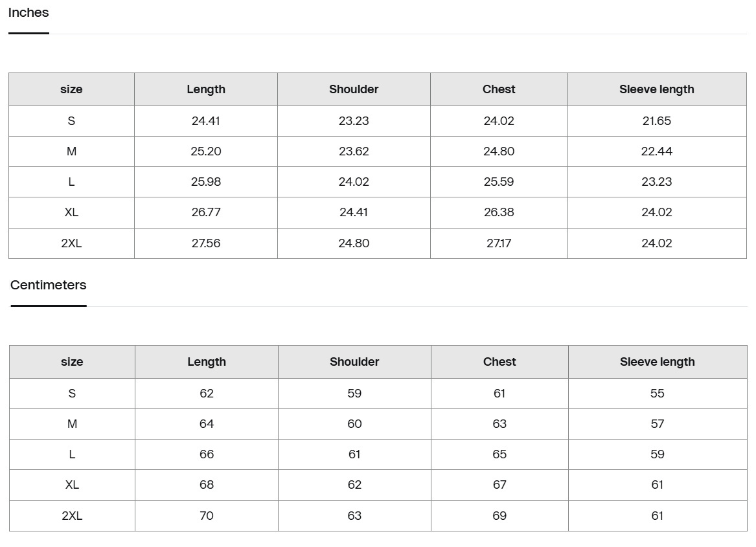
Task: Select size 2XL row in inches table
Action: pyautogui.click(x=71, y=243)
